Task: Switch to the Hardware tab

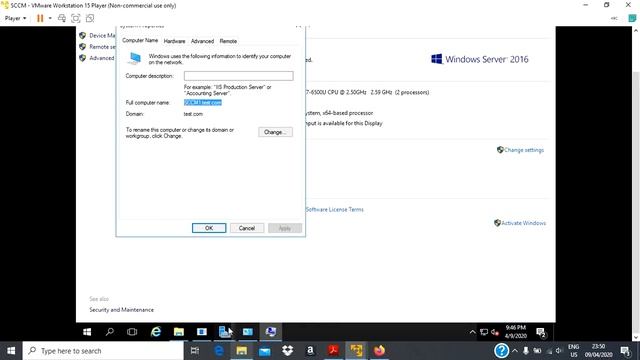Action: [x=174, y=41]
